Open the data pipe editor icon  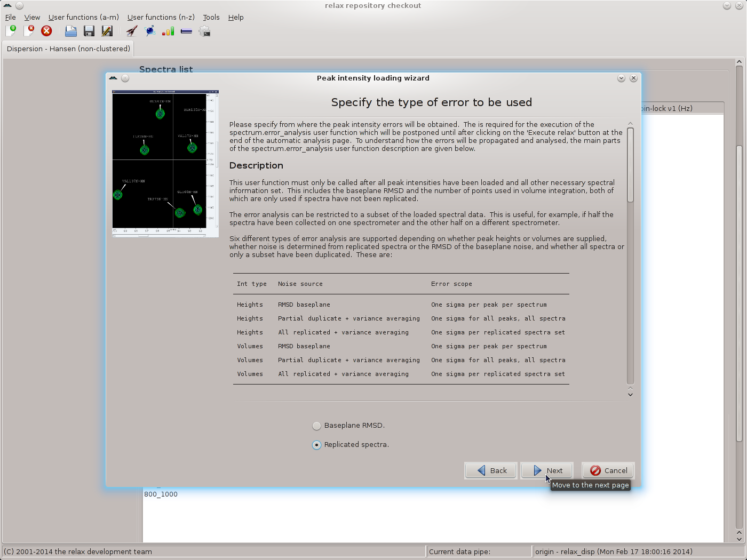186,31
